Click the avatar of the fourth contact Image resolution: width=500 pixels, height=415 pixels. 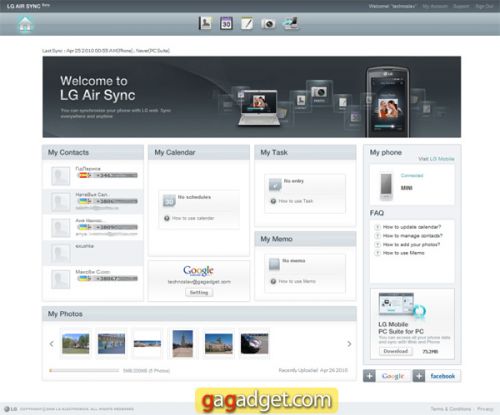(x=61, y=253)
